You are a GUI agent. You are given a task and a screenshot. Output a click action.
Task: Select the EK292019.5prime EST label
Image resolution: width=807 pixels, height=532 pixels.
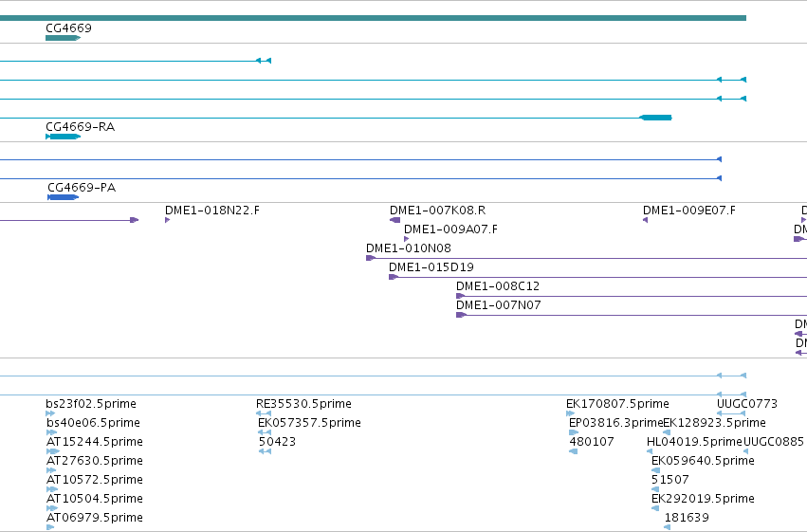[703, 499]
